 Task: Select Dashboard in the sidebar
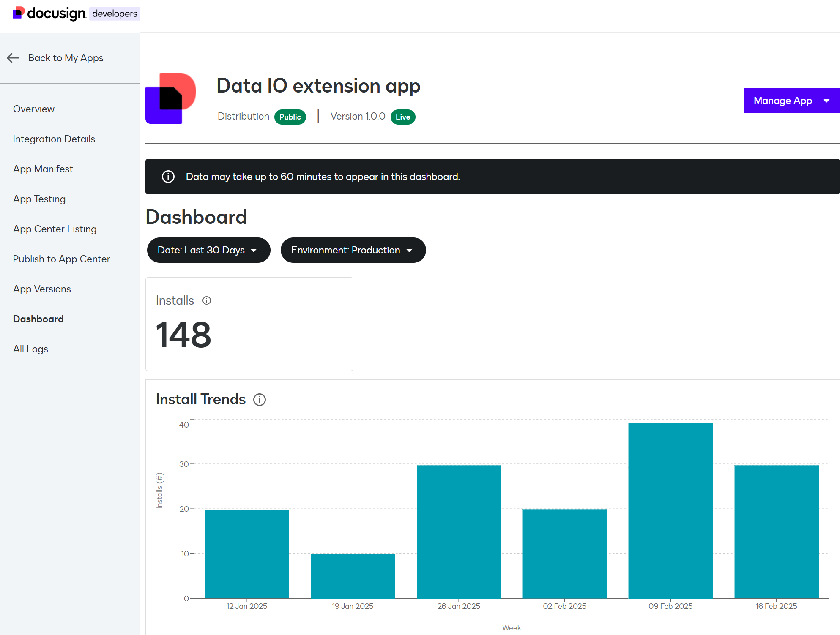(x=38, y=319)
